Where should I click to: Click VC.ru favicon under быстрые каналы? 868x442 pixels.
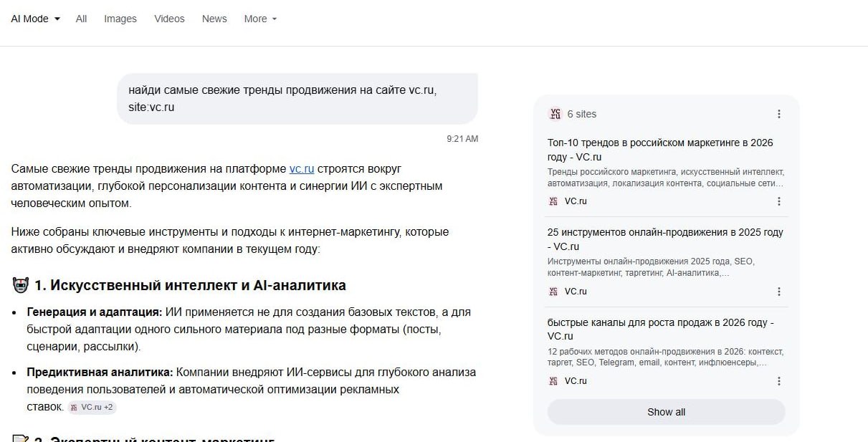pyautogui.click(x=553, y=381)
